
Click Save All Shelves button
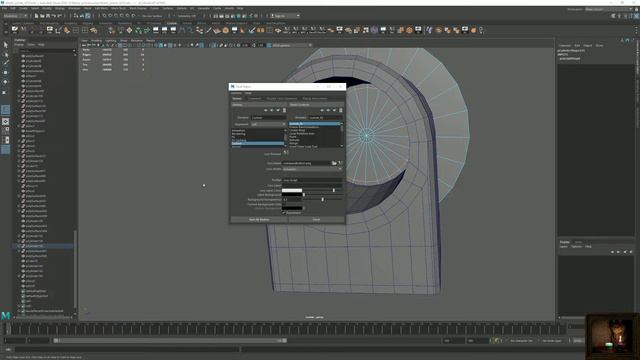click(x=259, y=220)
